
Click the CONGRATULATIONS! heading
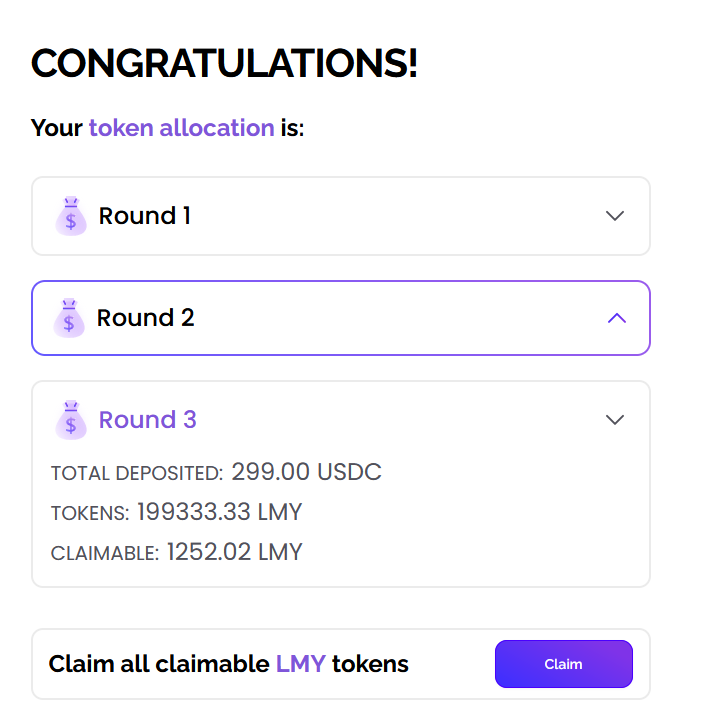(x=224, y=64)
